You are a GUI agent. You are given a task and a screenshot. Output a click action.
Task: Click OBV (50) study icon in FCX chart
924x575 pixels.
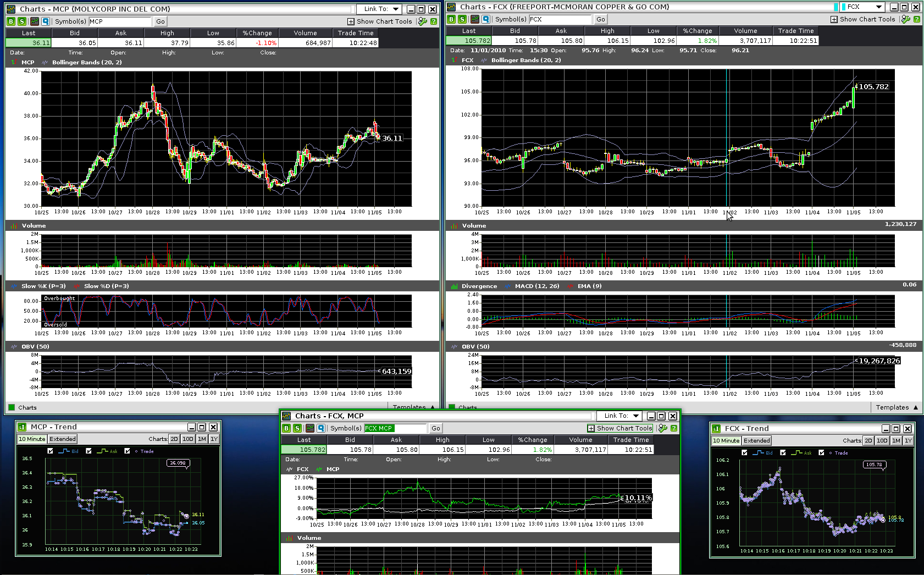pyautogui.click(x=454, y=347)
